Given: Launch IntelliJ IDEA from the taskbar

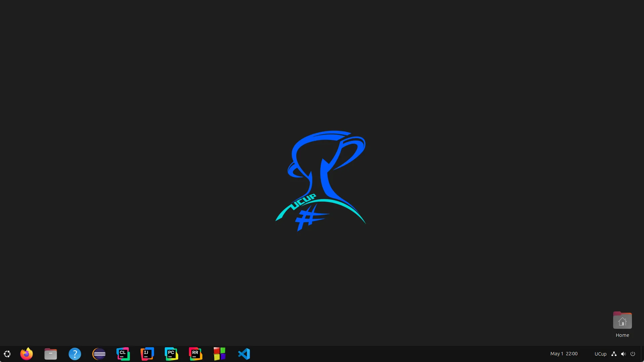Looking at the screenshot, I should pyautogui.click(x=147, y=354).
